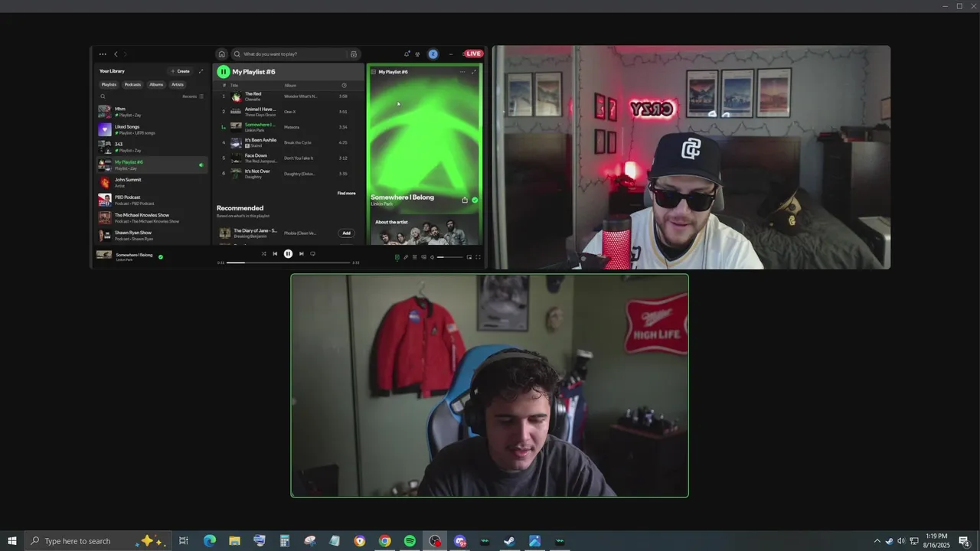Open the miniplayer icon
Viewport: 980px width, 551px height.
pyautogui.click(x=469, y=257)
